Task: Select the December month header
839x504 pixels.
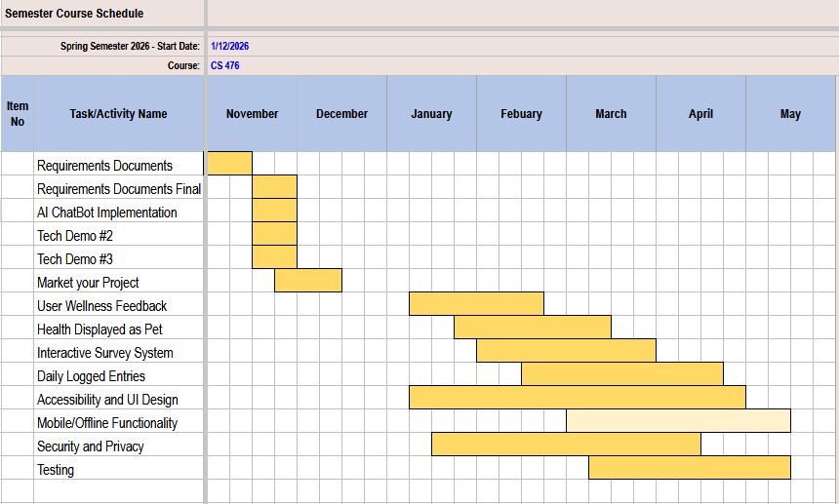Action: [x=341, y=114]
